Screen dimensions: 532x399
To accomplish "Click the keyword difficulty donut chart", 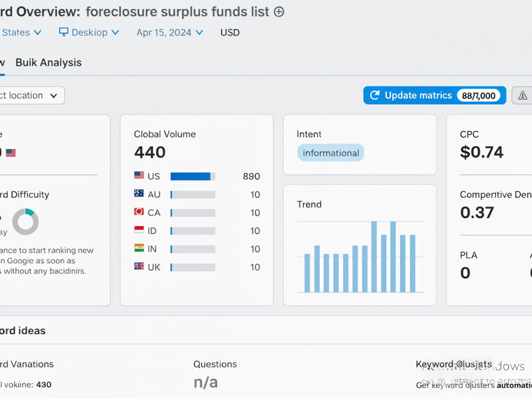I will coord(26,222).
